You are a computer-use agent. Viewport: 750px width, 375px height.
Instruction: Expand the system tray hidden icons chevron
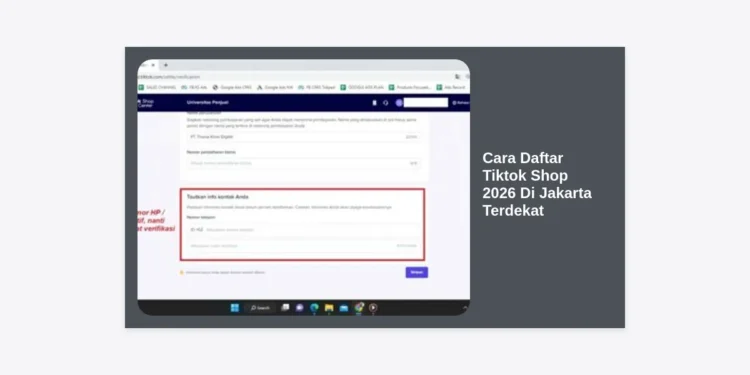(465, 308)
